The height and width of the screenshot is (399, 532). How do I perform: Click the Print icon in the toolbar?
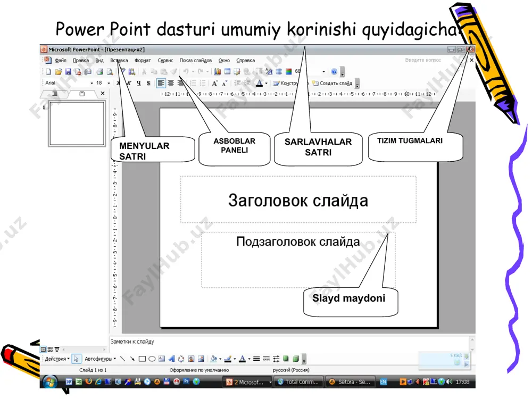point(100,72)
